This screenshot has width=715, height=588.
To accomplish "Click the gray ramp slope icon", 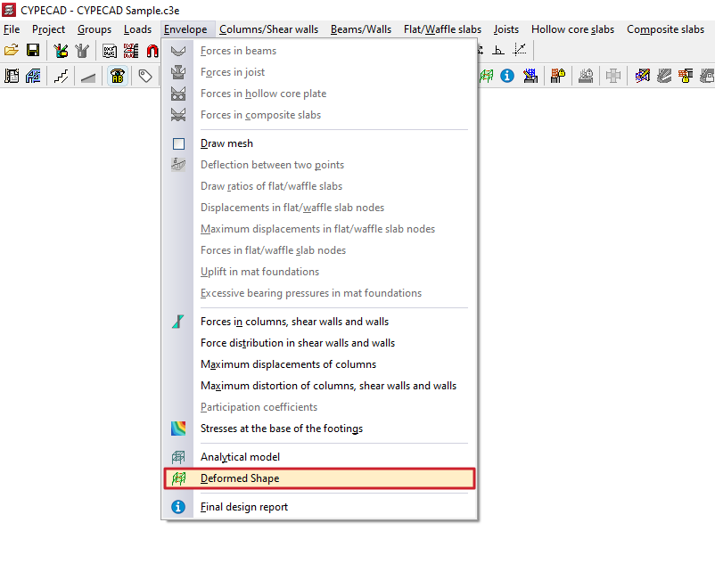I will point(87,76).
